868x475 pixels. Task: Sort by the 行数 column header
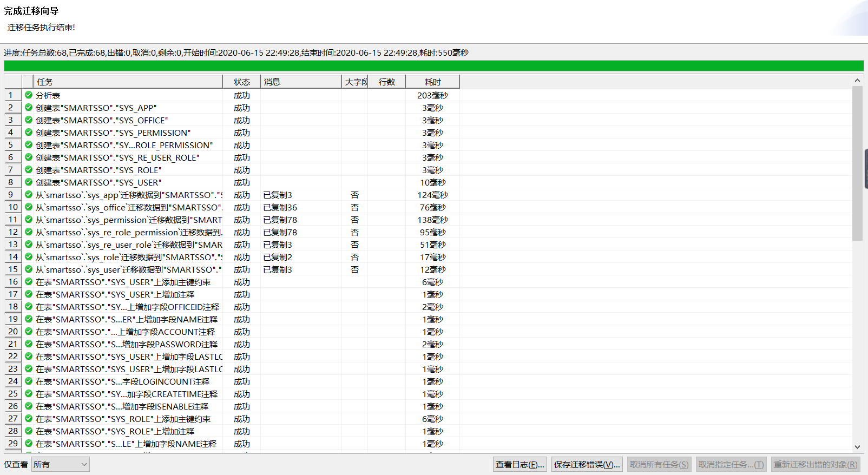(387, 82)
